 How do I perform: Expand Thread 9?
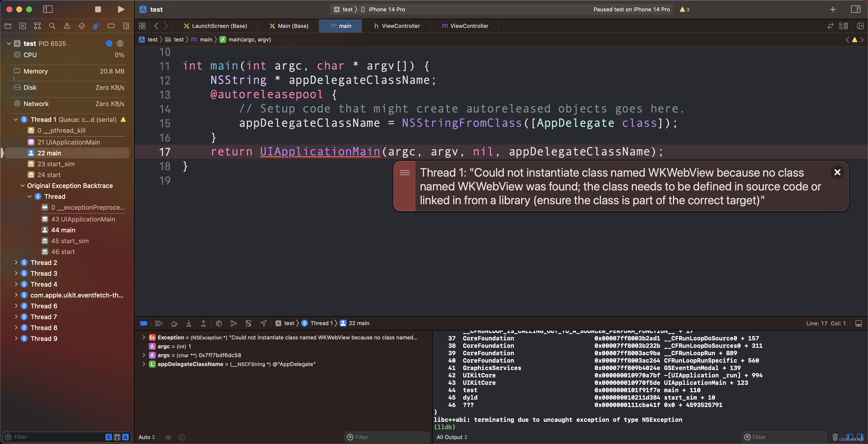[x=16, y=338]
